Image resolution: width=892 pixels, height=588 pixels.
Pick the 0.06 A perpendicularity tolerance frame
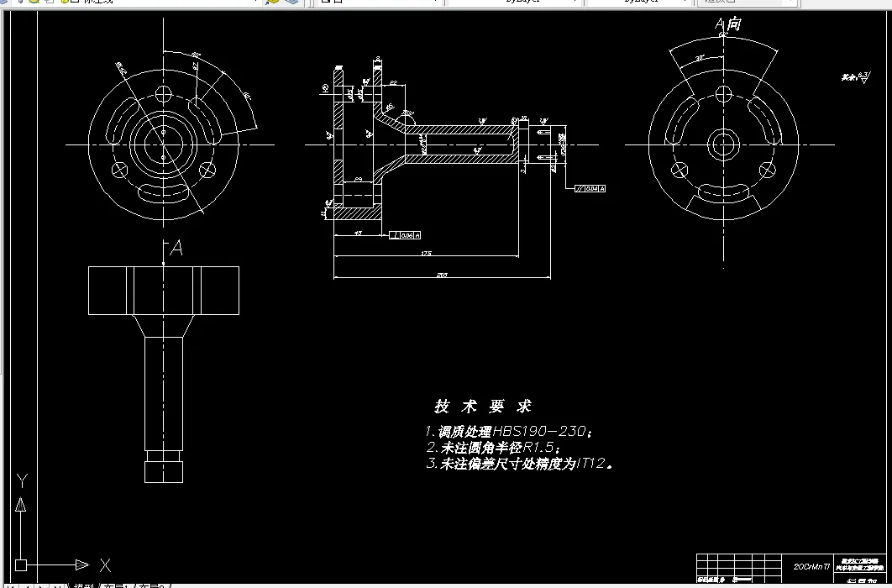pos(405,235)
